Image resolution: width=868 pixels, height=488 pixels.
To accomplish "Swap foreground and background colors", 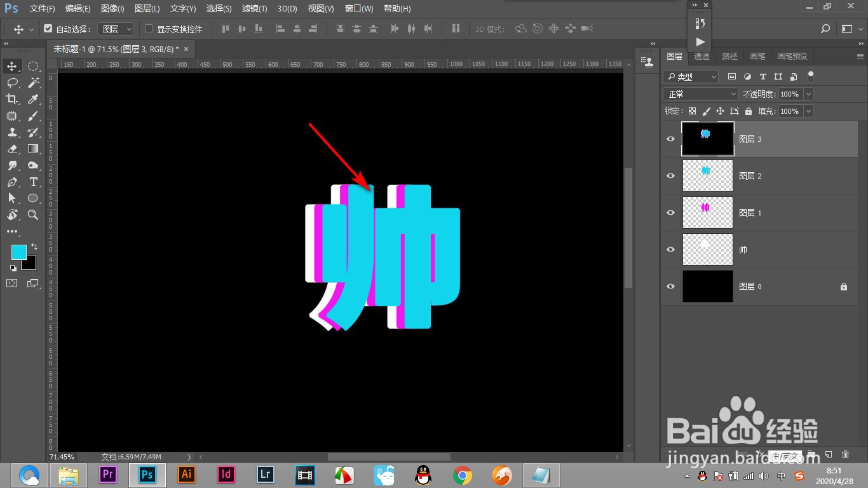I will click(34, 247).
